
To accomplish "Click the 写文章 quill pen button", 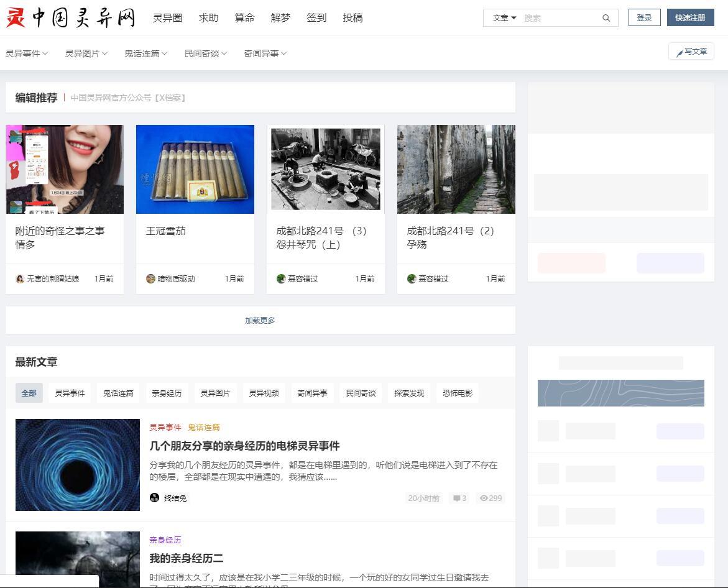I will pyautogui.click(x=691, y=52).
